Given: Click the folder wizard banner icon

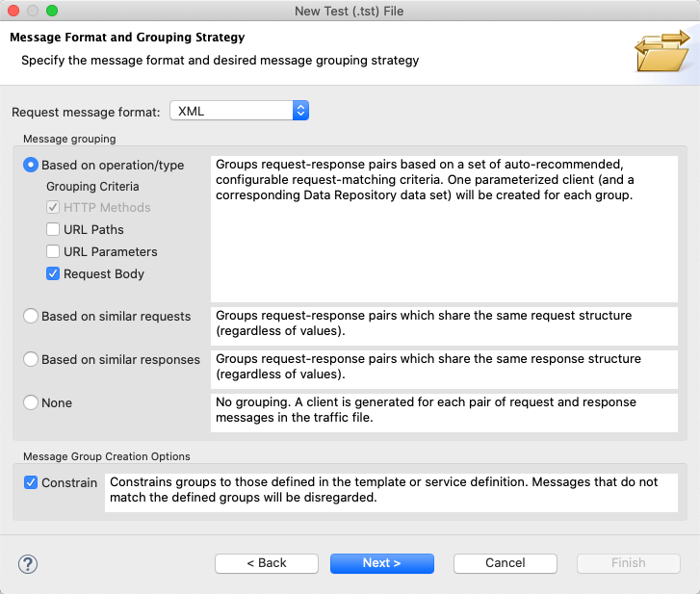Looking at the screenshot, I should click(x=662, y=51).
